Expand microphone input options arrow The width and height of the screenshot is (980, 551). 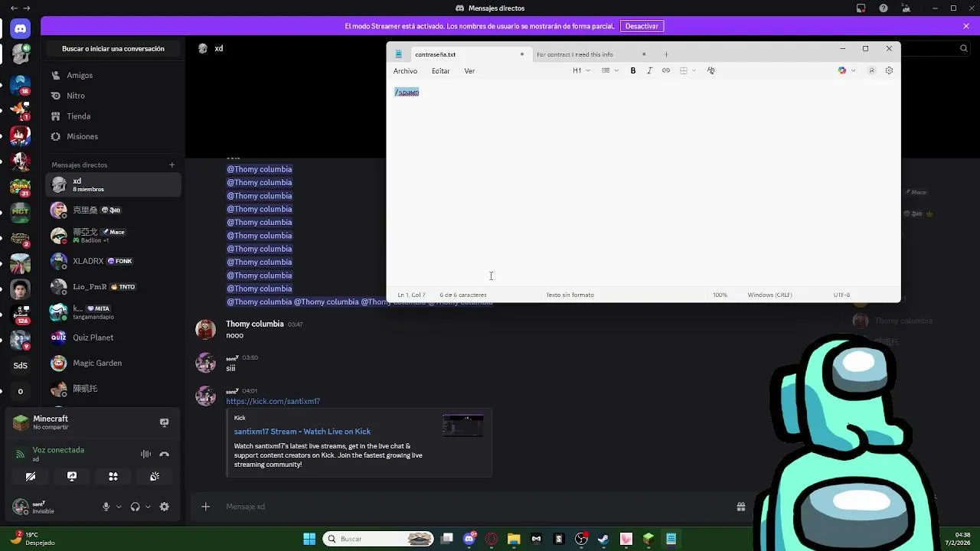pos(119,507)
